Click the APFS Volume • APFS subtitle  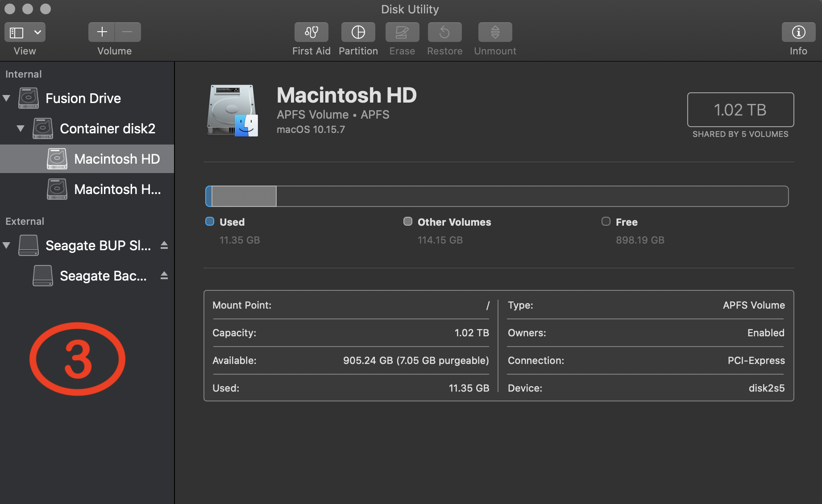pyautogui.click(x=333, y=115)
